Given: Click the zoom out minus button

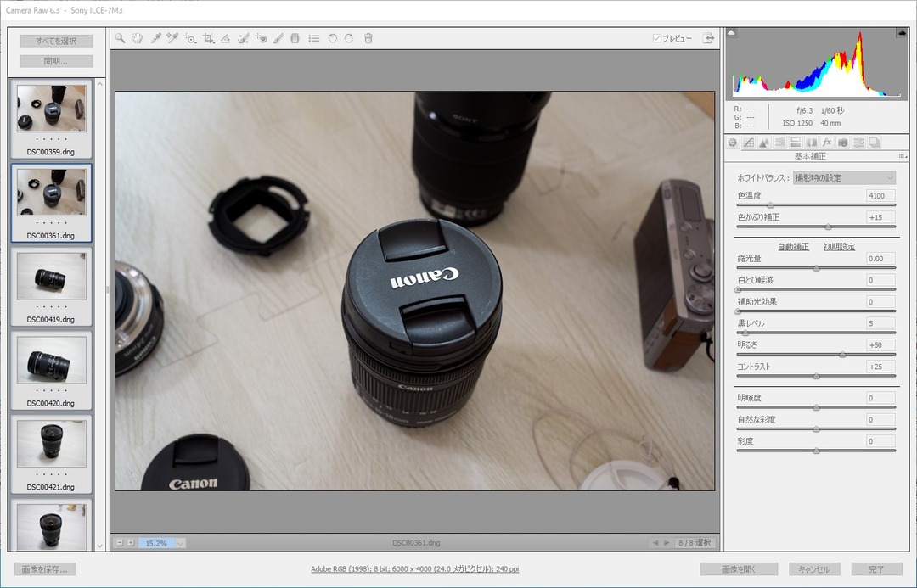Looking at the screenshot, I should point(120,543).
